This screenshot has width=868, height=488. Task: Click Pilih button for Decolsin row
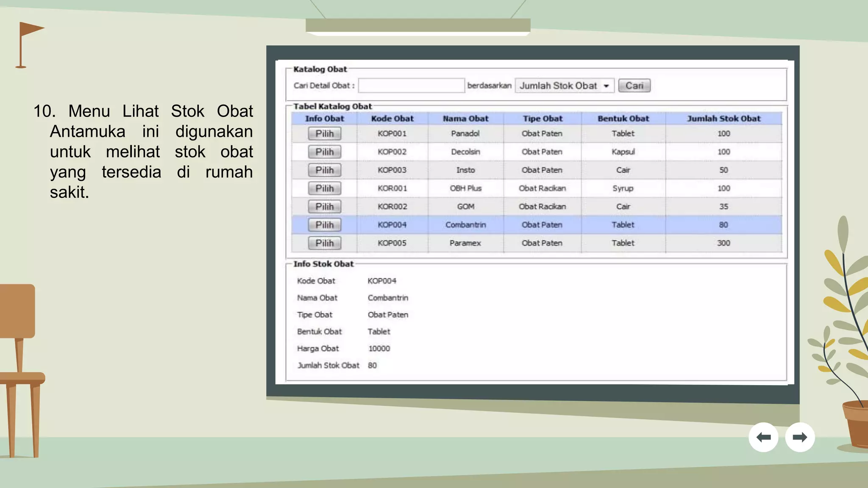(x=324, y=152)
